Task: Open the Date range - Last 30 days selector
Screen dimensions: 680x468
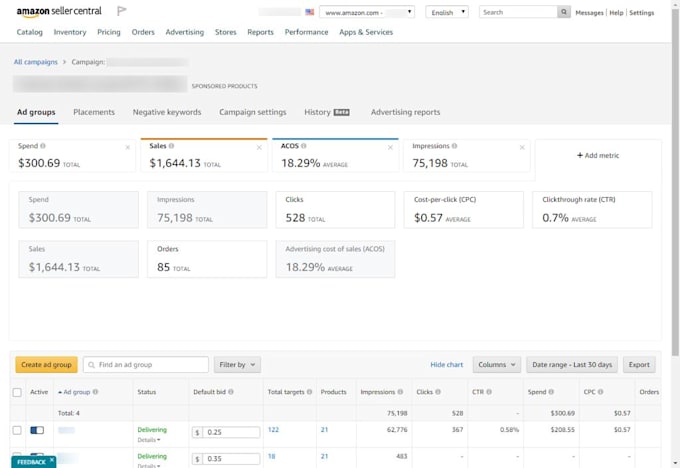Action: (x=572, y=365)
